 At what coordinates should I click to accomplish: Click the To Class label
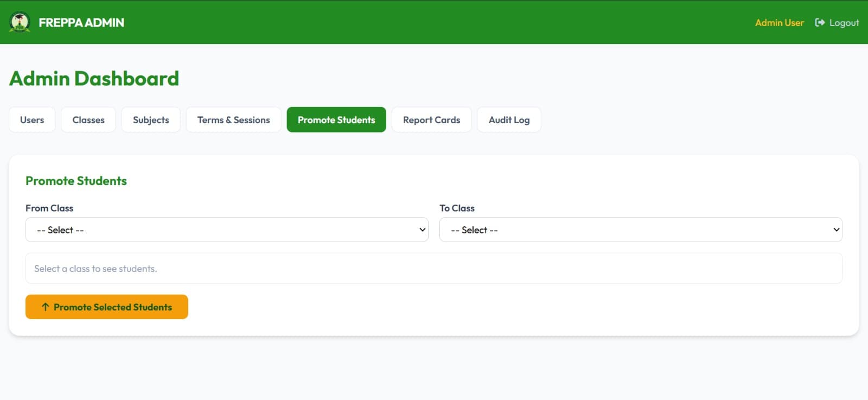pyautogui.click(x=457, y=208)
